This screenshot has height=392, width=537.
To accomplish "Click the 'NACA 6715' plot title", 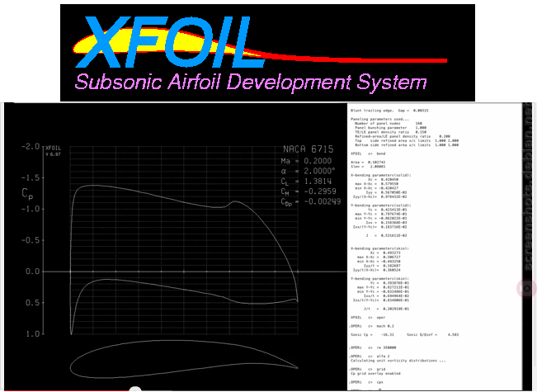I will pos(308,149).
